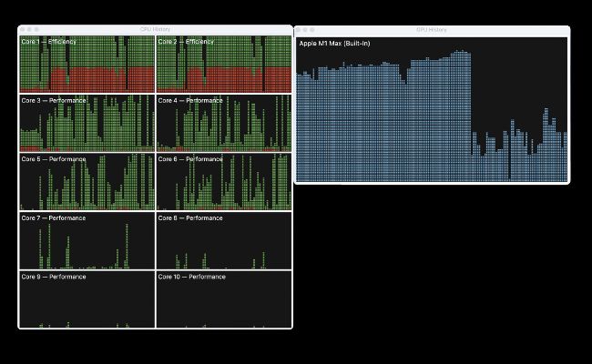
Task: Minimize the CPU History window
Action: [x=30, y=30]
